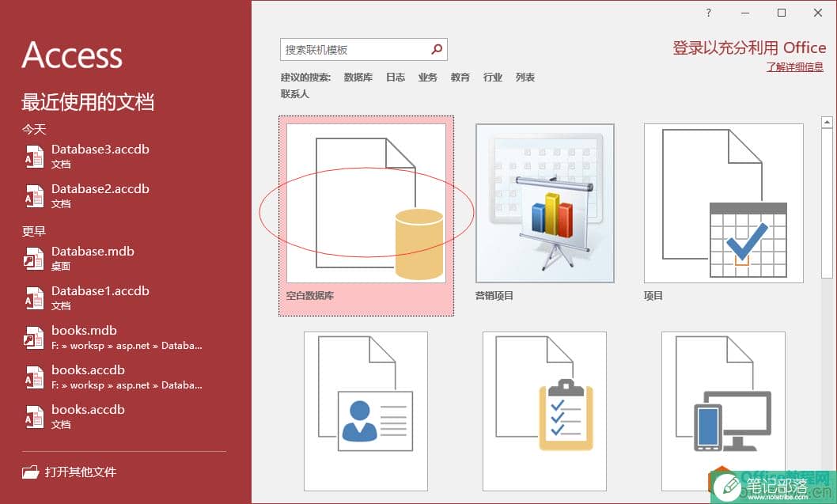The height and width of the screenshot is (504, 837).
Task: Search suggested term 数据库
Action: tap(358, 78)
